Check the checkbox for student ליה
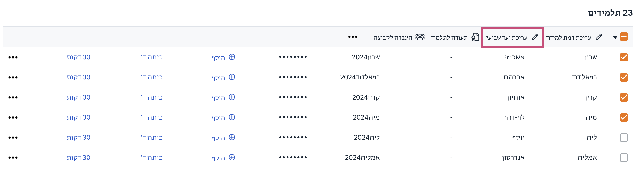Viewport: 644px width, 171px height. point(624,138)
